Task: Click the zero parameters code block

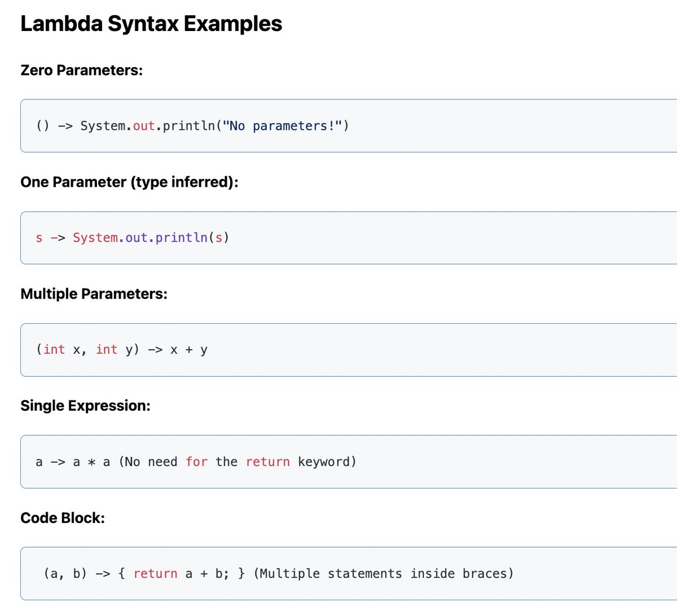Action: pyautogui.click(x=338, y=125)
